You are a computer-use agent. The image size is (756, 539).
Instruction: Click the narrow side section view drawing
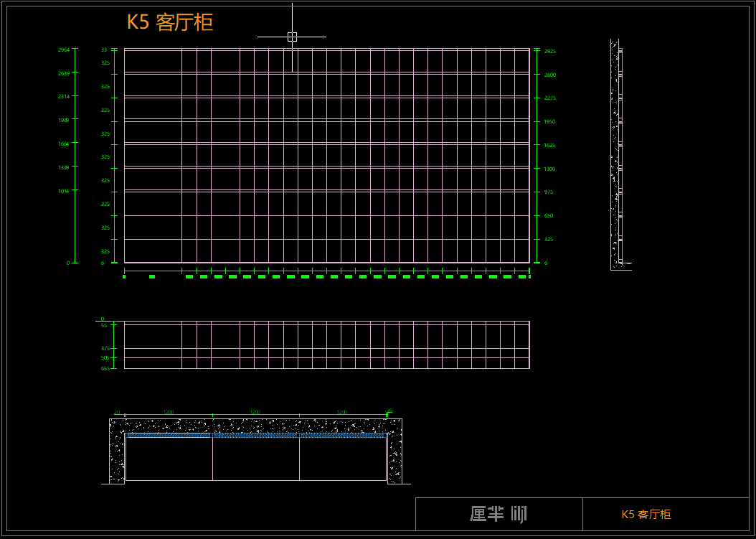[x=616, y=154]
